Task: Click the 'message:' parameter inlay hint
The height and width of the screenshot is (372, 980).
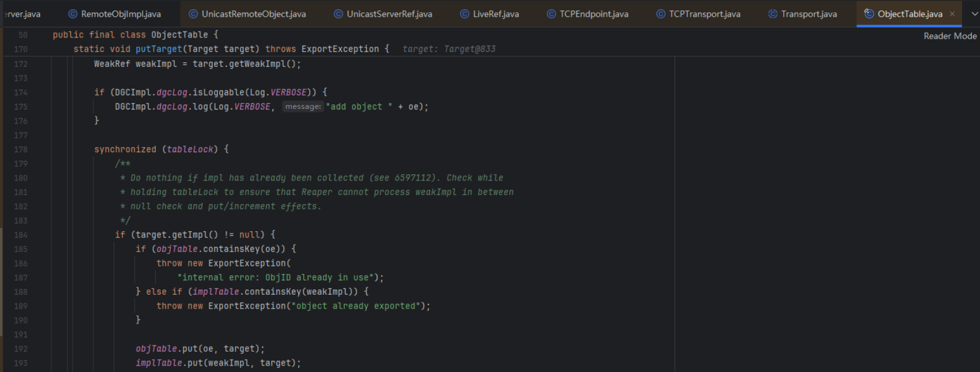Action: point(303,107)
